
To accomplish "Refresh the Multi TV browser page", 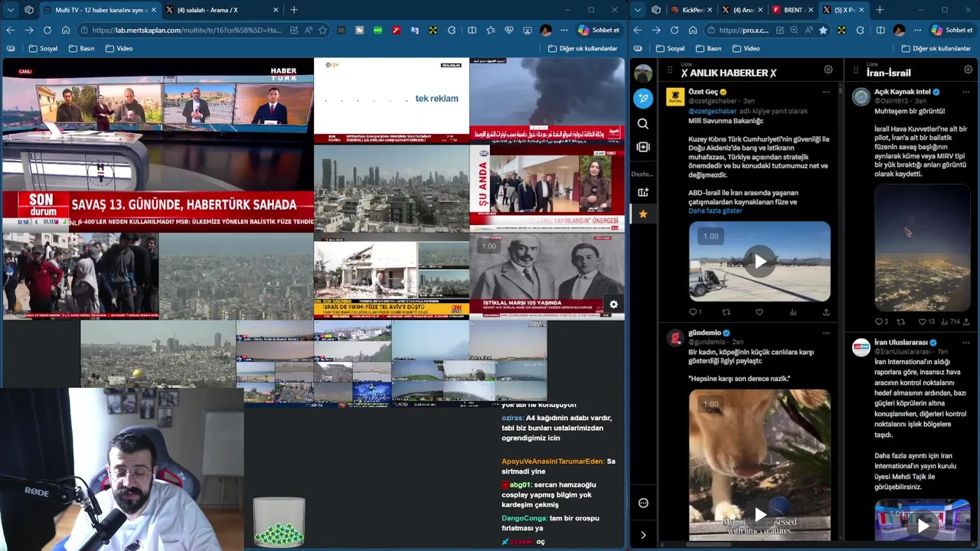I will coord(47,30).
